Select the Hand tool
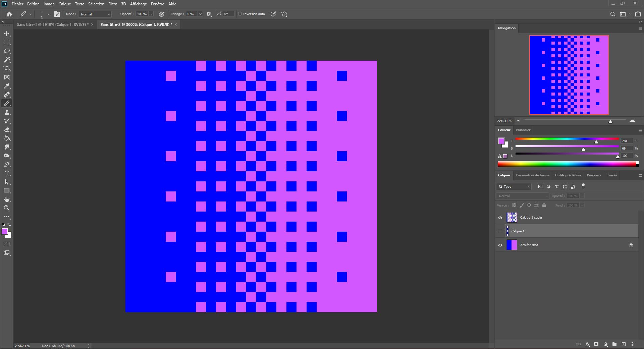644x349 pixels. 7,199
